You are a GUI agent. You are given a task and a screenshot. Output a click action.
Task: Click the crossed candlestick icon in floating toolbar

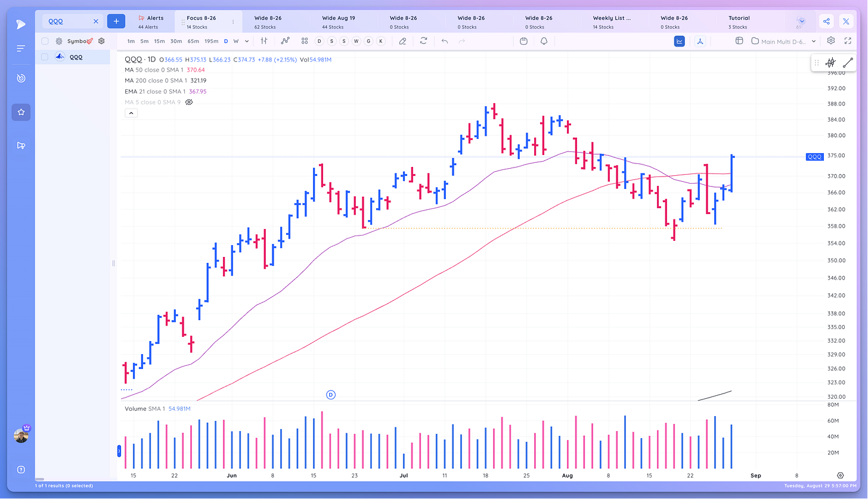[x=830, y=63]
